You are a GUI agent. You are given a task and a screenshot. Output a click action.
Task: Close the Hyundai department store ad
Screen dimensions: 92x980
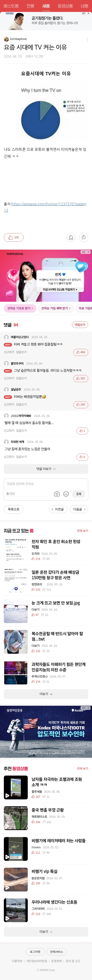[x=89, y=252]
